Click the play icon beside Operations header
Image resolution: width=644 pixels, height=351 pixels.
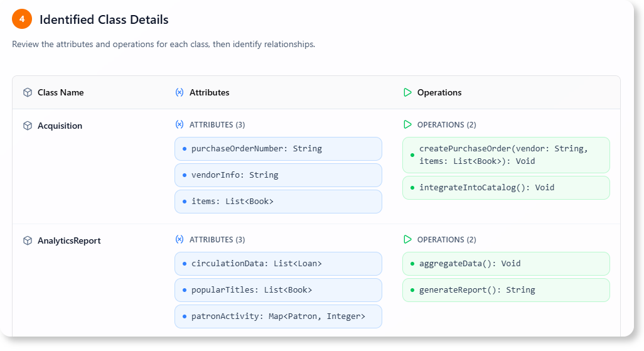coord(407,92)
